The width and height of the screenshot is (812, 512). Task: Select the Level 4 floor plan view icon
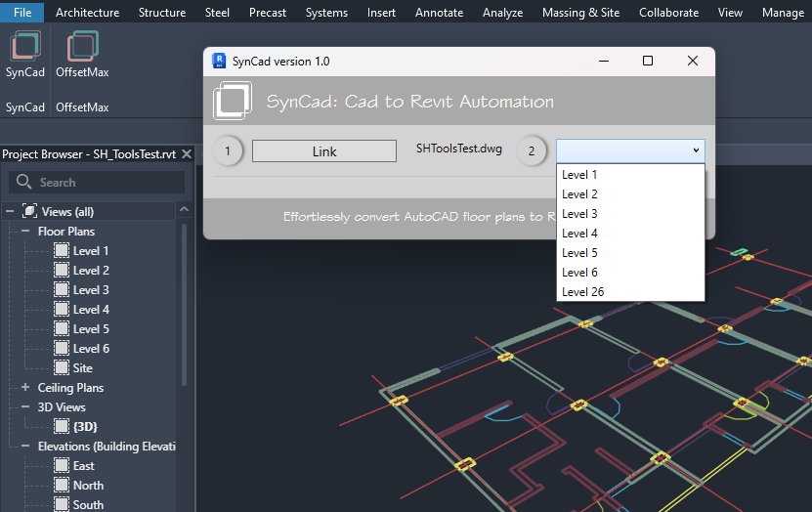coord(62,309)
